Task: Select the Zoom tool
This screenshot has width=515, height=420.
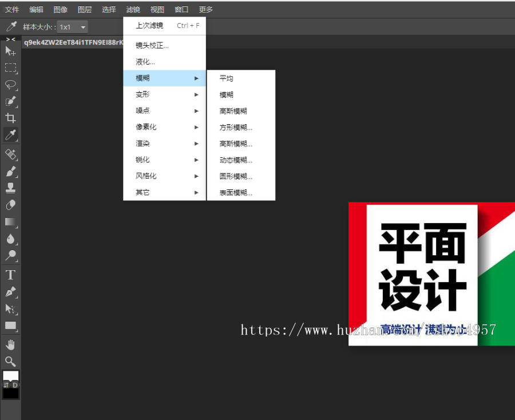Action: [x=10, y=361]
